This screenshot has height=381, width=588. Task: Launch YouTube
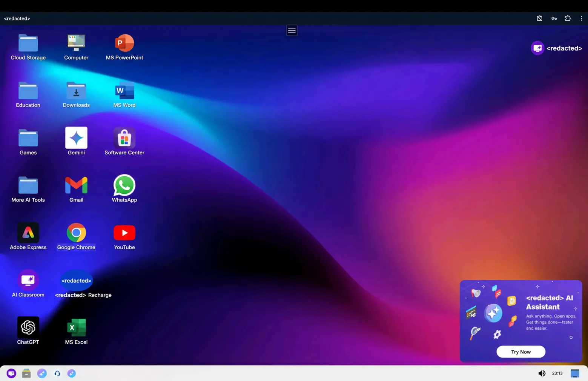click(x=124, y=237)
